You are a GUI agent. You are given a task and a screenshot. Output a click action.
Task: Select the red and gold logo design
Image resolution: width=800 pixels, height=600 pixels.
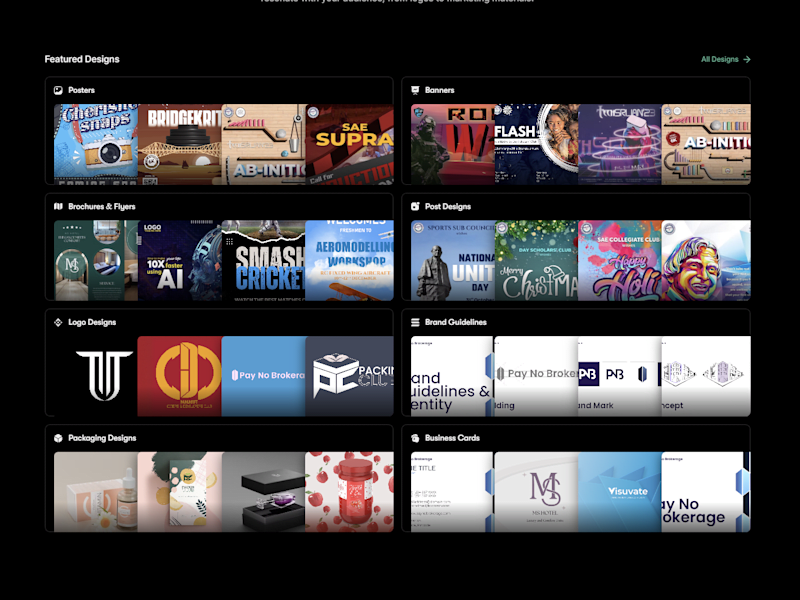(180, 377)
